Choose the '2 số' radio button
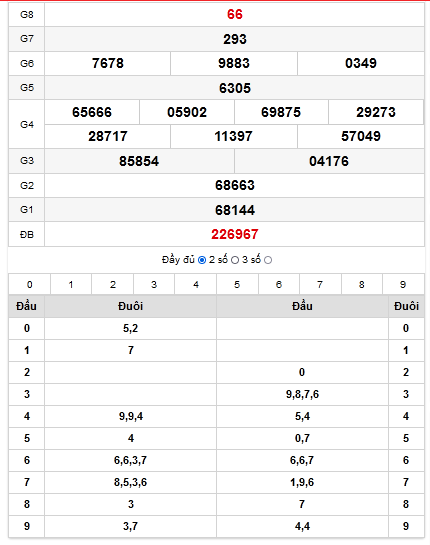The height and width of the screenshot is (545, 430). click(235, 260)
